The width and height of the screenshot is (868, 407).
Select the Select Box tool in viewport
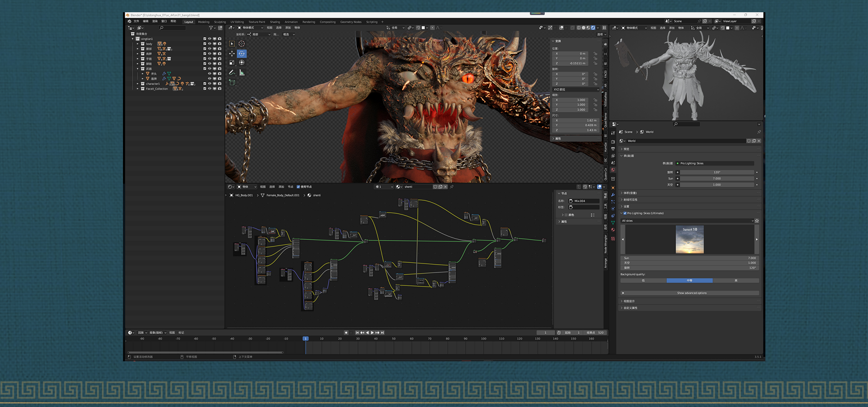click(232, 44)
